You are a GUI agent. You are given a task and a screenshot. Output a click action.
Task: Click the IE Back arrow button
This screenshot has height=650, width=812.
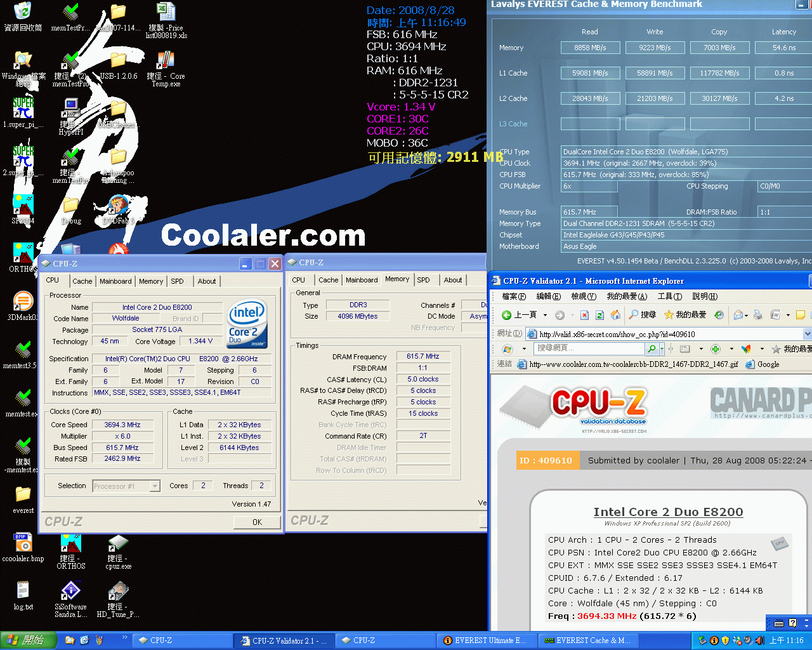coord(520,315)
